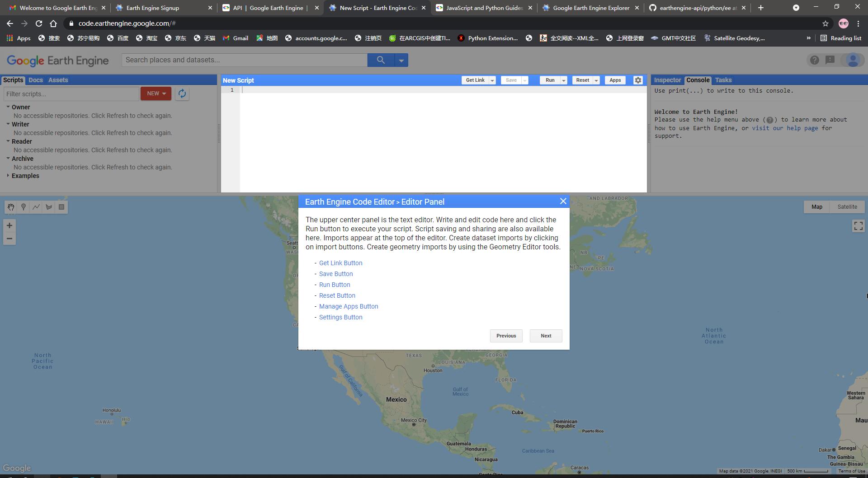
Task: Switch map to Map view
Action: [x=817, y=207]
